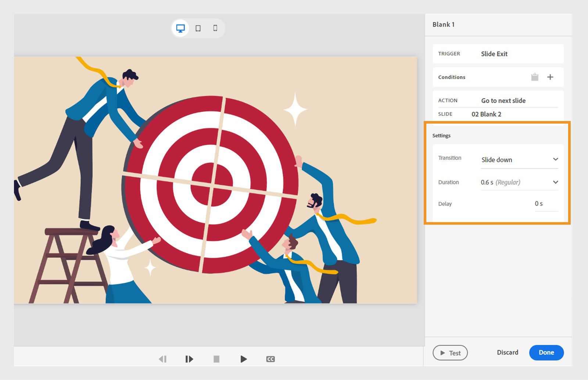Click the Test button
The width and height of the screenshot is (588, 380).
coord(450,352)
